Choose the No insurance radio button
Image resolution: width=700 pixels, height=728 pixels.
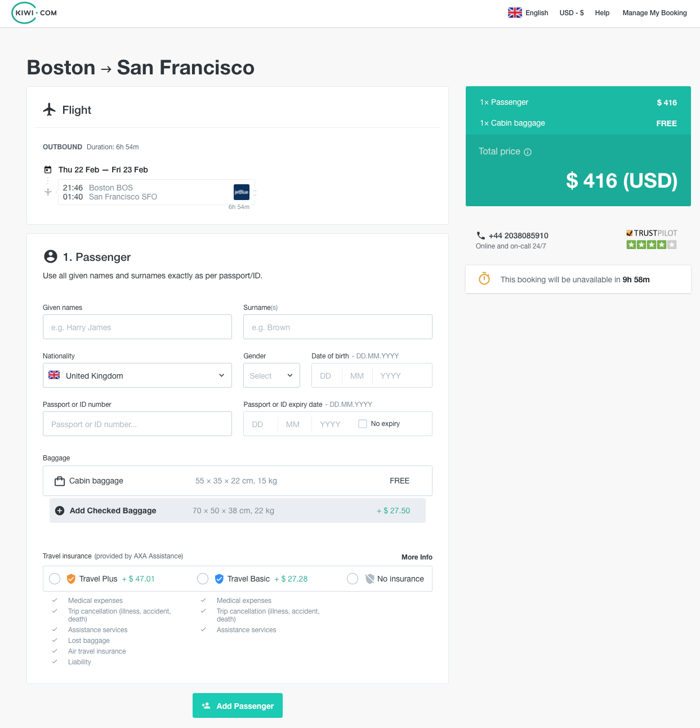[x=353, y=579]
